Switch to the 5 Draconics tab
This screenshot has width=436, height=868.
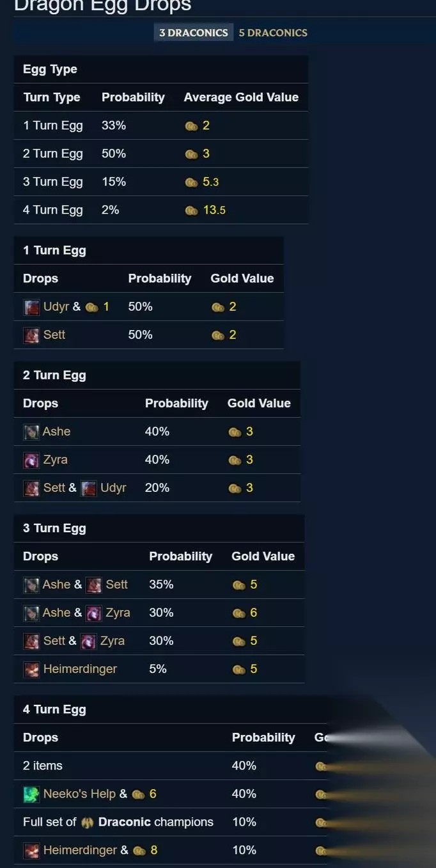[x=273, y=33]
